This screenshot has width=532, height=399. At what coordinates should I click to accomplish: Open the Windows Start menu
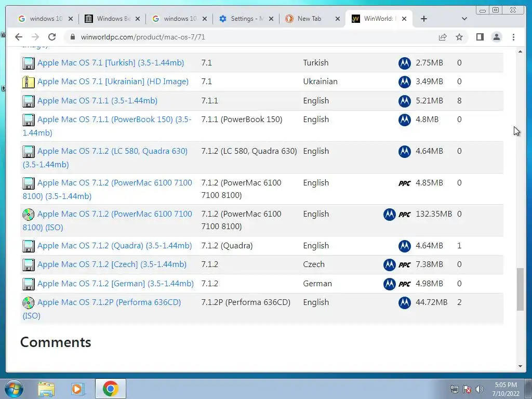(14, 389)
